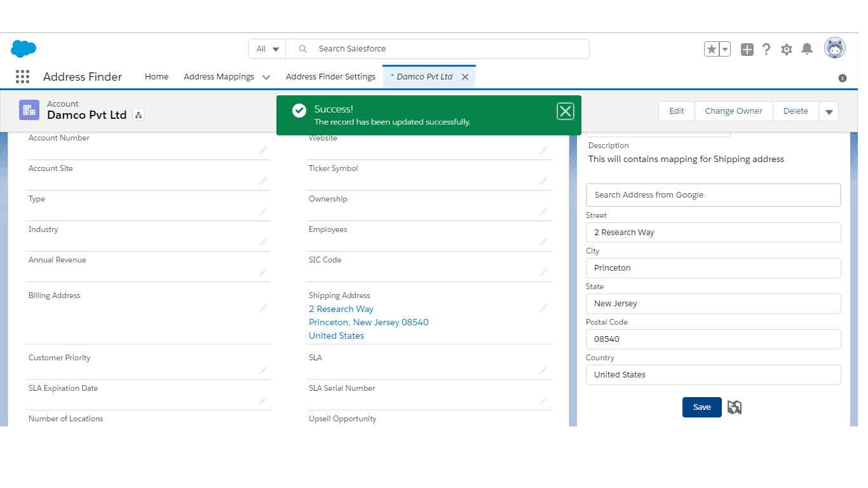Image resolution: width=868 pixels, height=488 pixels.
Task: Dismiss the Success toast message
Action: 565,111
